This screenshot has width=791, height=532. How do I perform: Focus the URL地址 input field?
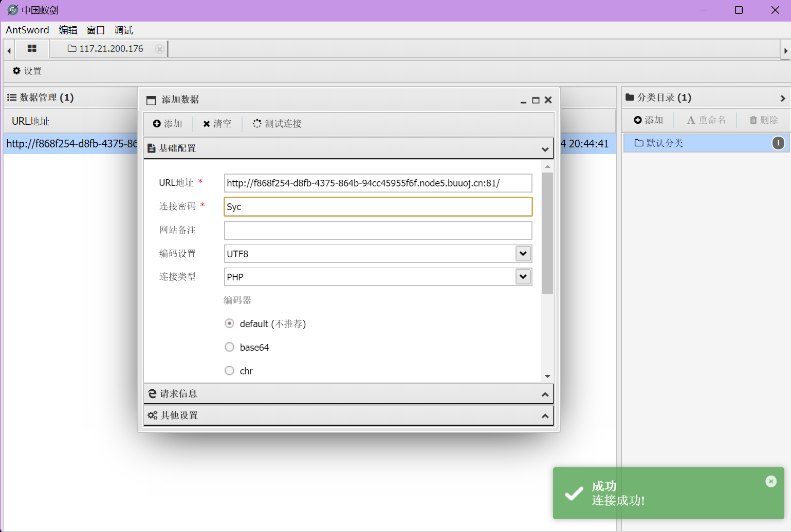click(x=378, y=183)
